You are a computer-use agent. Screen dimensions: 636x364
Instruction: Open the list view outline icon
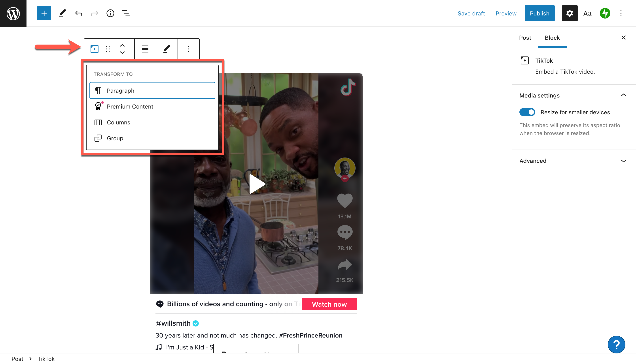tap(126, 13)
